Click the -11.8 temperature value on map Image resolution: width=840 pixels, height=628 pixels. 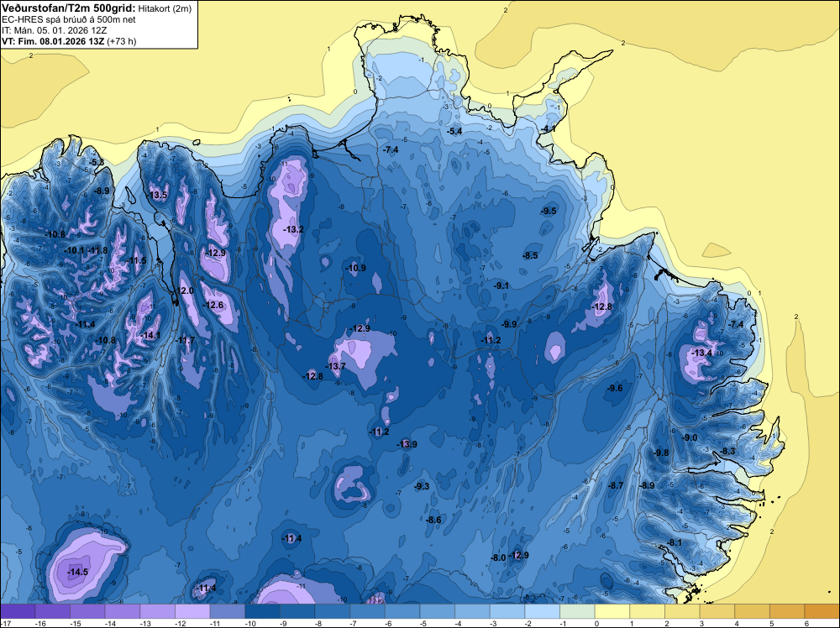pyautogui.click(x=97, y=250)
